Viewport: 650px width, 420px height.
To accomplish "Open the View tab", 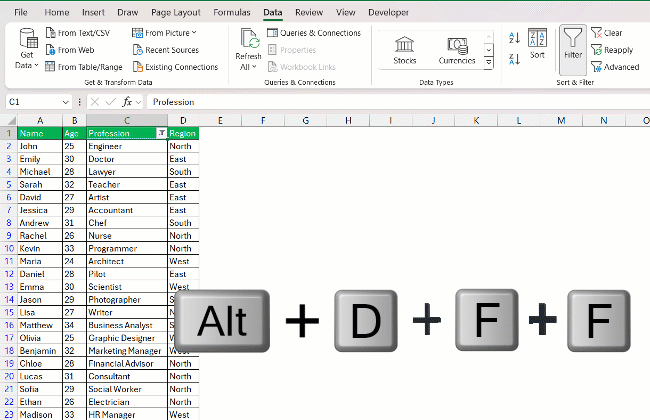I will click(x=346, y=12).
